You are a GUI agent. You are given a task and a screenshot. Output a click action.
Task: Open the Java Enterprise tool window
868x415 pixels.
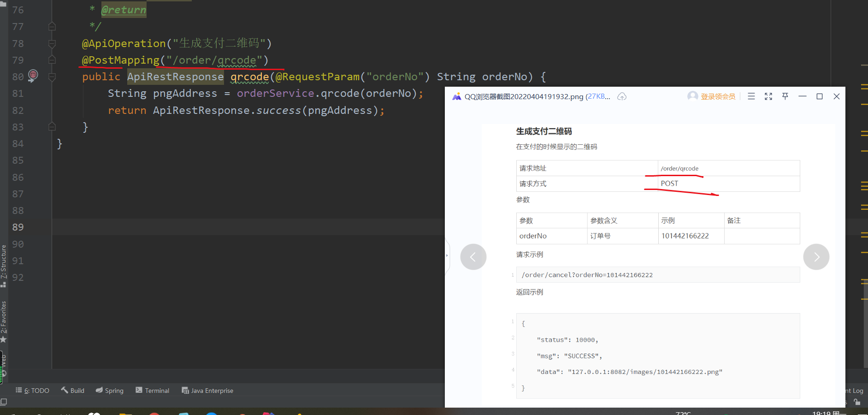point(207,390)
